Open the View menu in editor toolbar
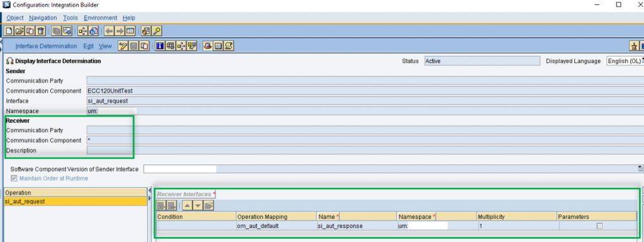 pyautogui.click(x=105, y=46)
